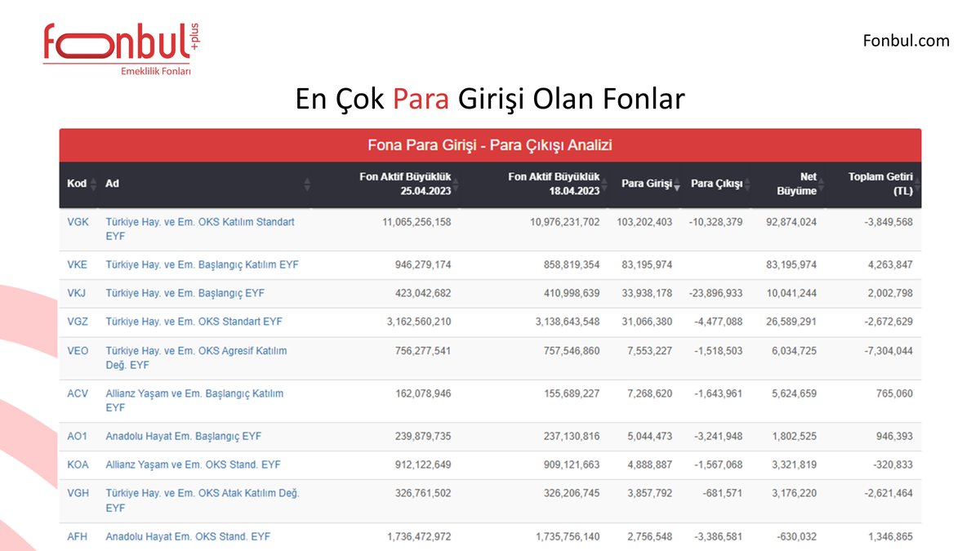Open Türkiye Hay. ve Em. OKS Standart EYF
Screen dimensions: 980x551
(194, 322)
